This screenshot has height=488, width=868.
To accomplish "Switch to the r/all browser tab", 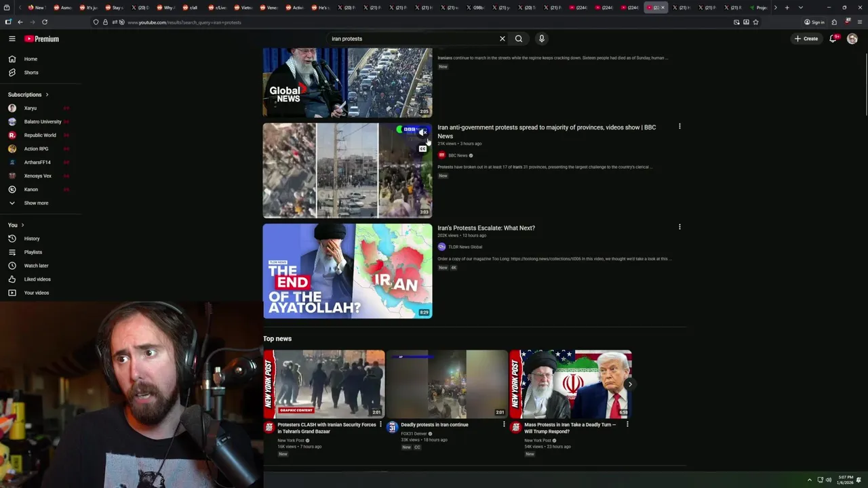I will point(193,7).
